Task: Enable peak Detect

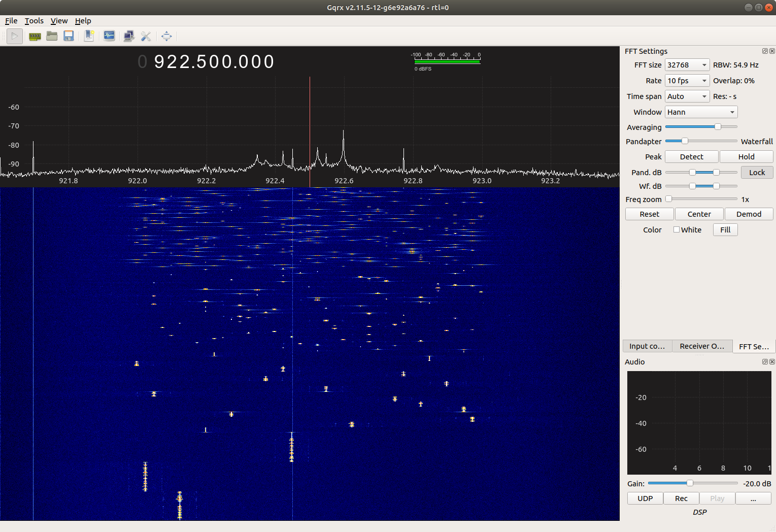Action: click(x=691, y=156)
